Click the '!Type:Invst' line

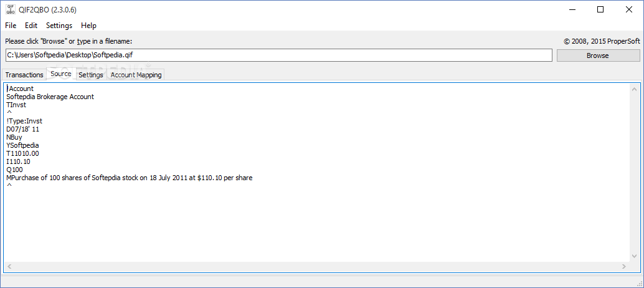(24, 121)
